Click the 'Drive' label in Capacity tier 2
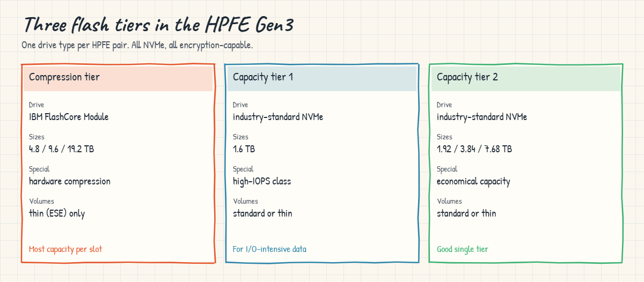This screenshot has height=282, width=644. pos(444,105)
